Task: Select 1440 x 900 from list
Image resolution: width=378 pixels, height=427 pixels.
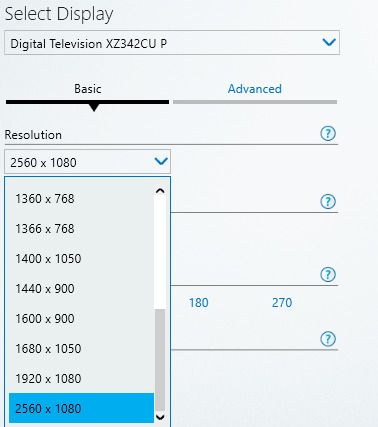Action: [81, 289]
